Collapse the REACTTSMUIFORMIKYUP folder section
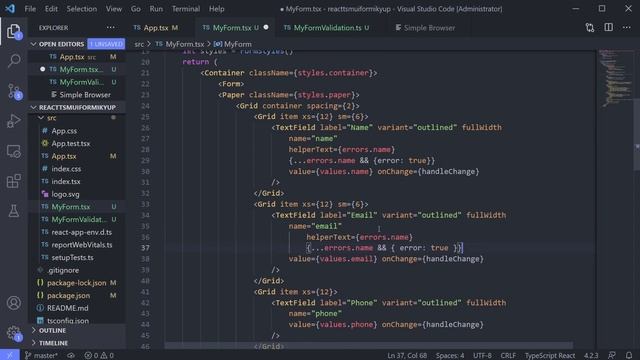Screen dimensions: 640x360 point(77,107)
